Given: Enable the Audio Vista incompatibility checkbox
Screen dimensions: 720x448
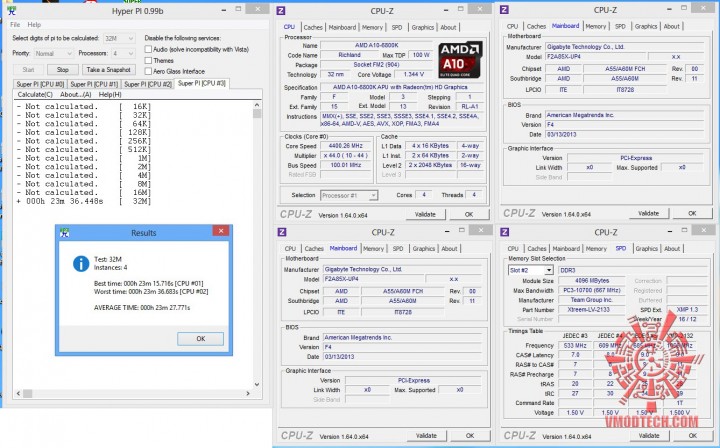Looking at the screenshot, I should (x=148, y=49).
